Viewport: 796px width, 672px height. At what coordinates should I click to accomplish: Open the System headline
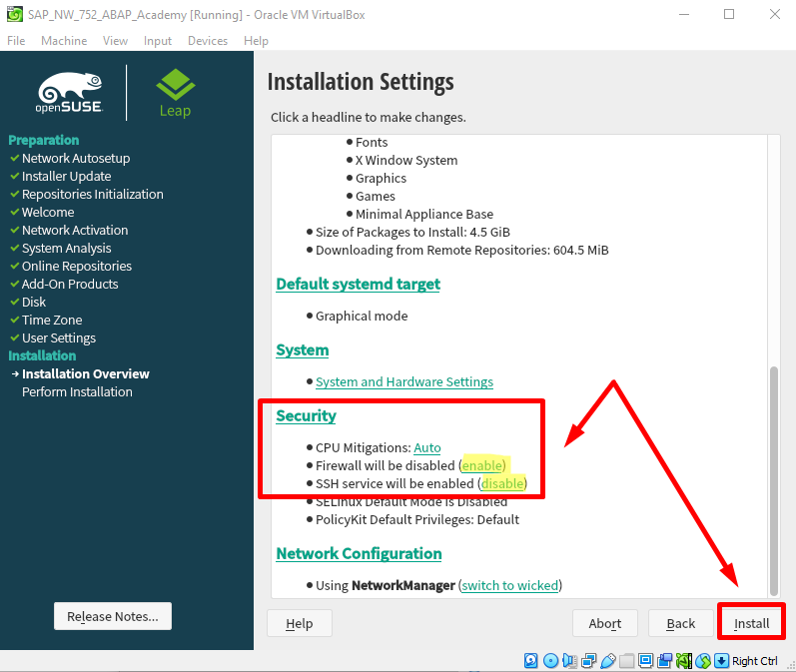(x=302, y=349)
